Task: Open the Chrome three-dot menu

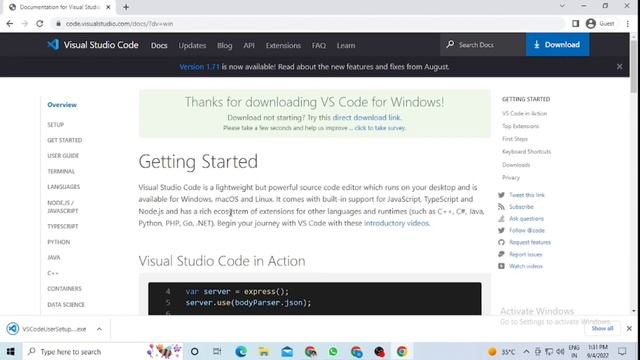Action: 628,24
